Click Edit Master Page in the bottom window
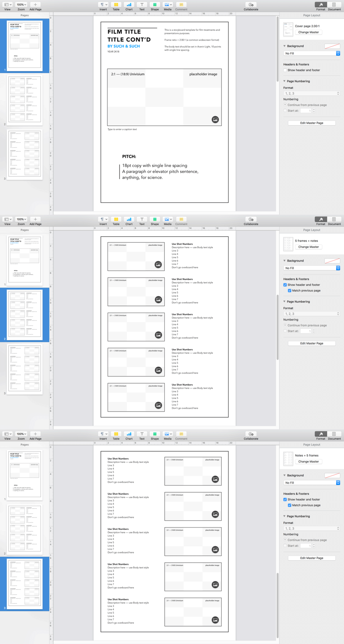Viewport: 344px width, 644px height. [x=311, y=558]
